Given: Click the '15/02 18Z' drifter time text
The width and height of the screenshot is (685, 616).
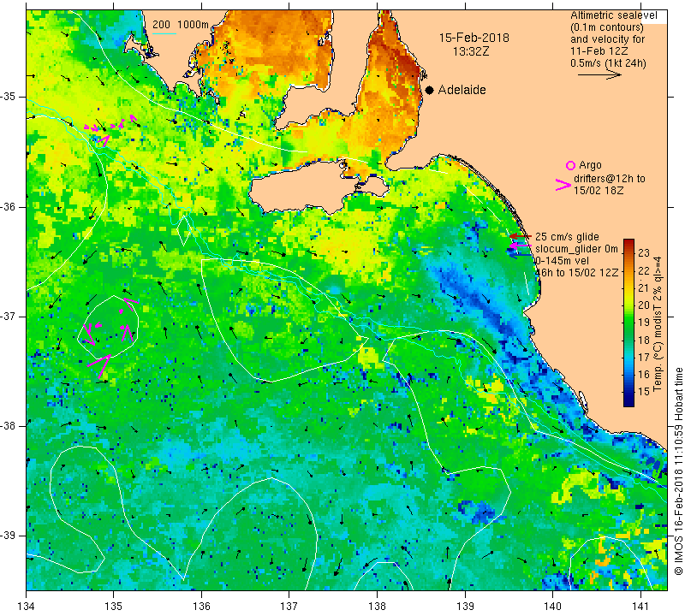Looking at the screenshot, I should coord(598,191).
